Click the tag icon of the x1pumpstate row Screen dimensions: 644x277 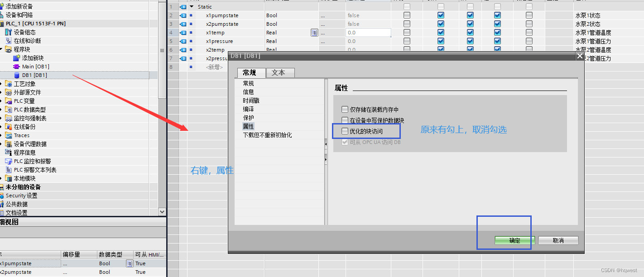tap(183, 15)
